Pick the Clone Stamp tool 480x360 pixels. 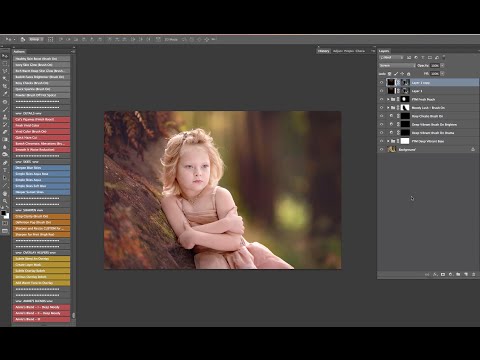[5, 117]
